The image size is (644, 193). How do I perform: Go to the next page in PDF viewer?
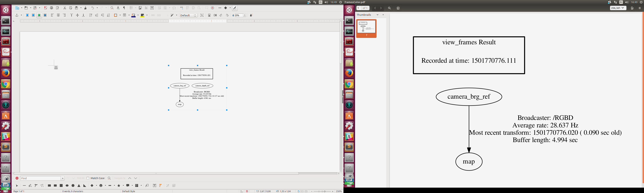pos(381,8)
